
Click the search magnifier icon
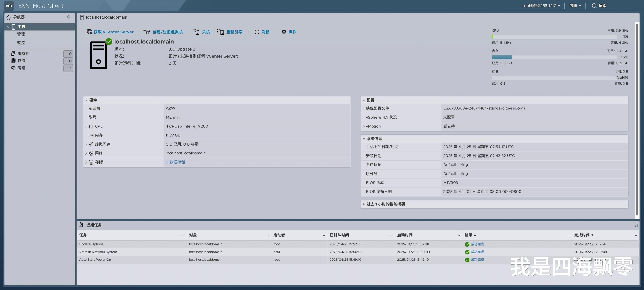[x=594, y=6]
